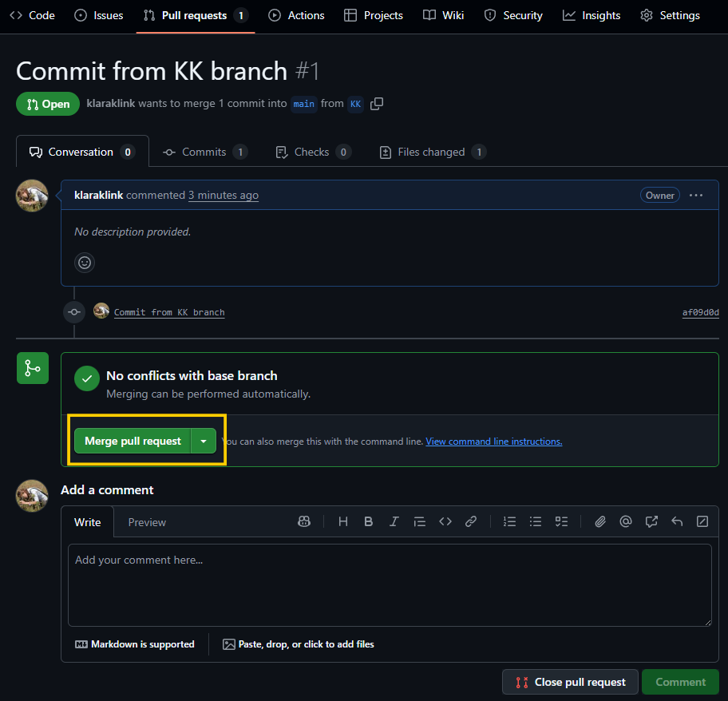728x701 pixels.
Task: Attach files with the paperclip icon
Action: pos(600,521)
